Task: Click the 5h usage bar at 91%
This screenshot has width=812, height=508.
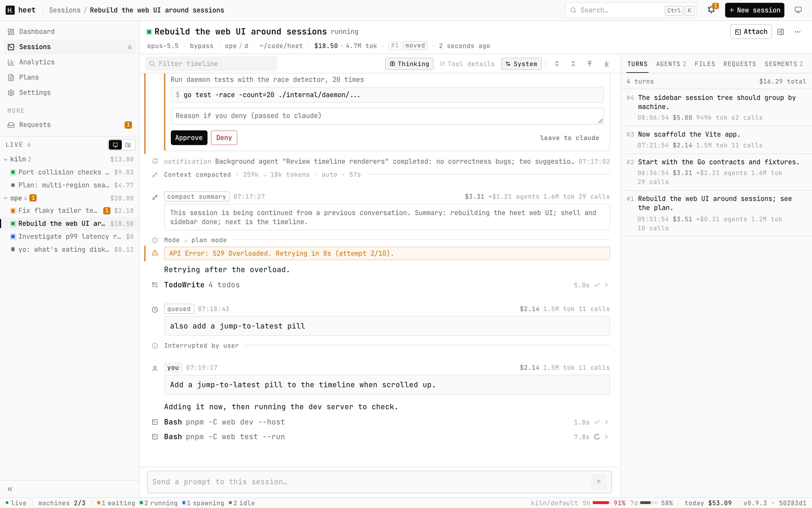Action: (x=601, y=503)
